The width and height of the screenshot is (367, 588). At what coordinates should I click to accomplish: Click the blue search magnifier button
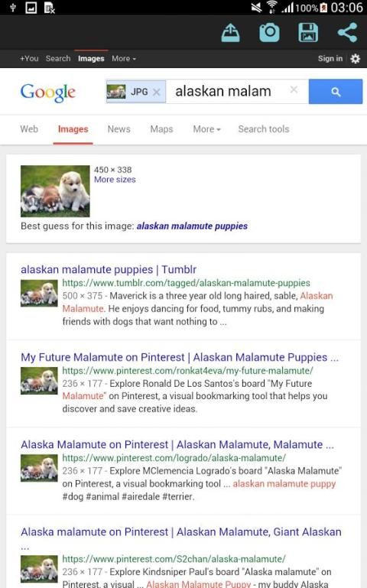pyautogui.click(x=336, y=92)
